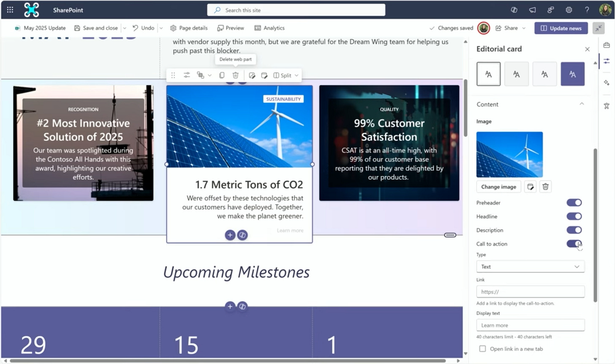Open the design ideas sparkle icon

pos(607,83)
